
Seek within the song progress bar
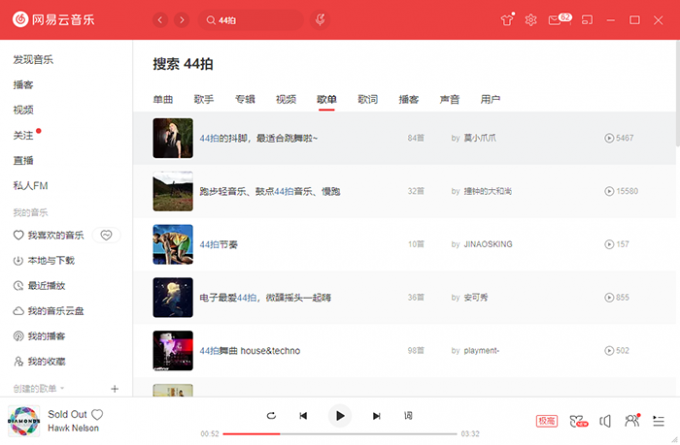click(340, 434)
